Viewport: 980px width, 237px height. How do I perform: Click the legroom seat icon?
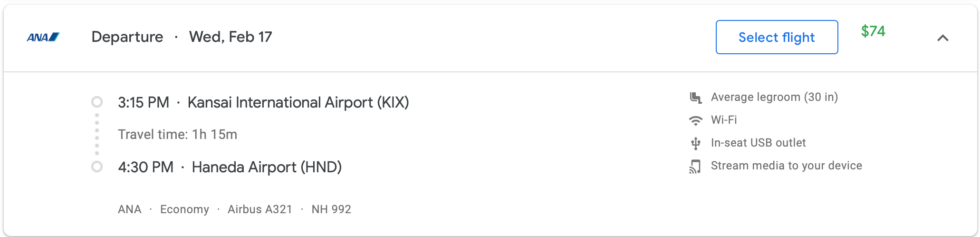[696, 98]
